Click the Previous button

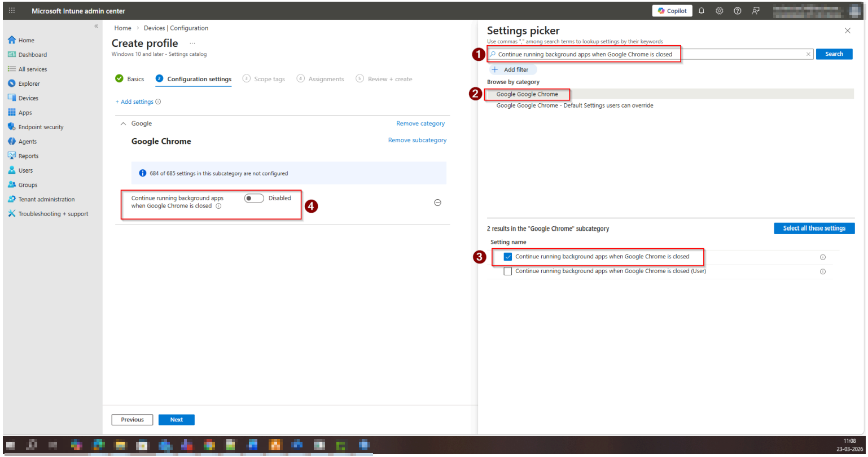[132, 420]
